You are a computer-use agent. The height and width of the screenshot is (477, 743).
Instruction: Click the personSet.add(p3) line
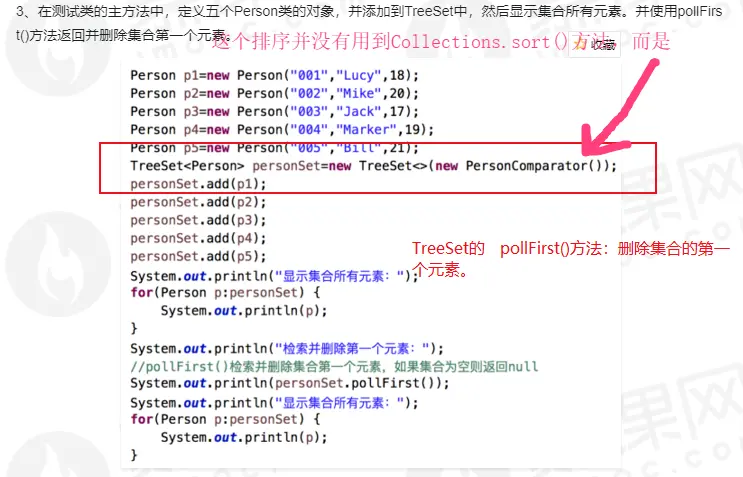pyautogui.click(x=198, y=220)
